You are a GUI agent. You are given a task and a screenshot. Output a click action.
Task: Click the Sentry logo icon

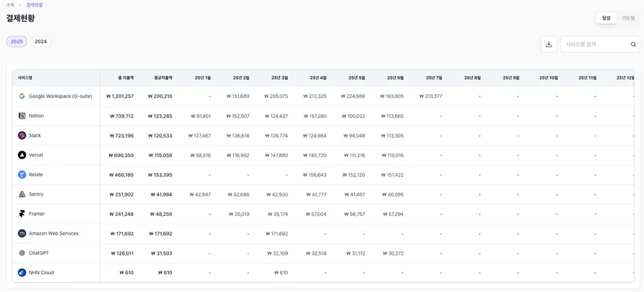pyautogui.click(x=22, y=194)
